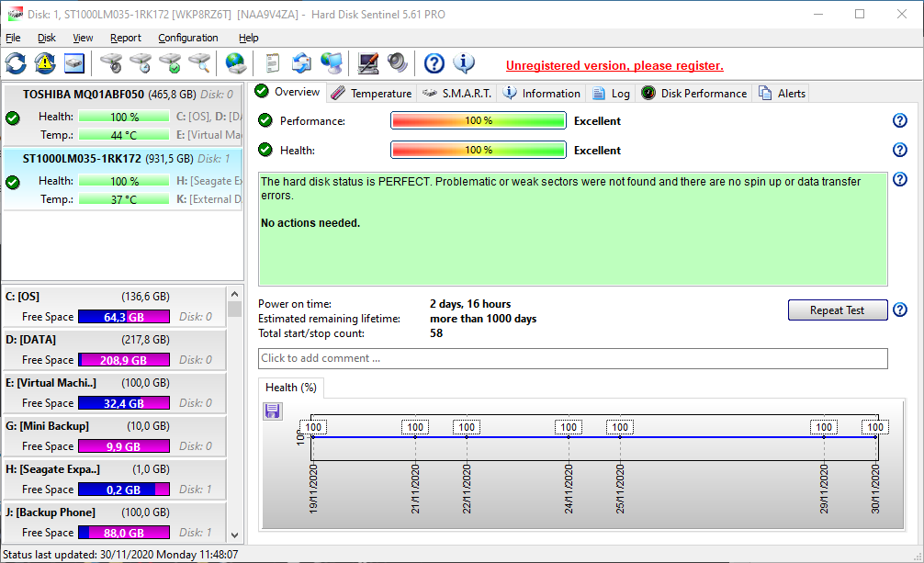Click 'Unregistered version, please register' link
Screen dimensions: 924x563
tap(614, 65)
